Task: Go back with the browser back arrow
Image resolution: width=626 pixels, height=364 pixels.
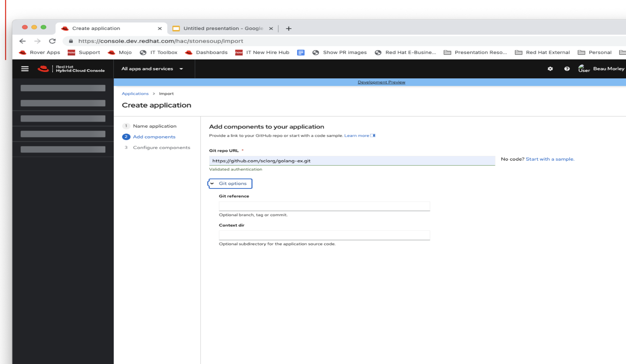Action: 23,41
